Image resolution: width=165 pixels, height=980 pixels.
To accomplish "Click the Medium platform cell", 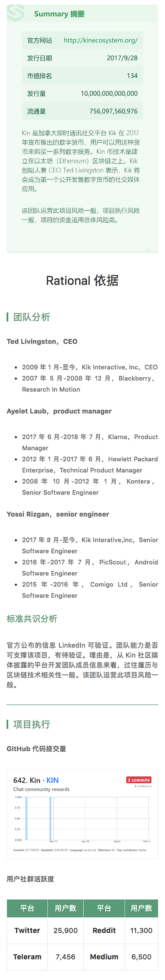I will click(104, 957).
